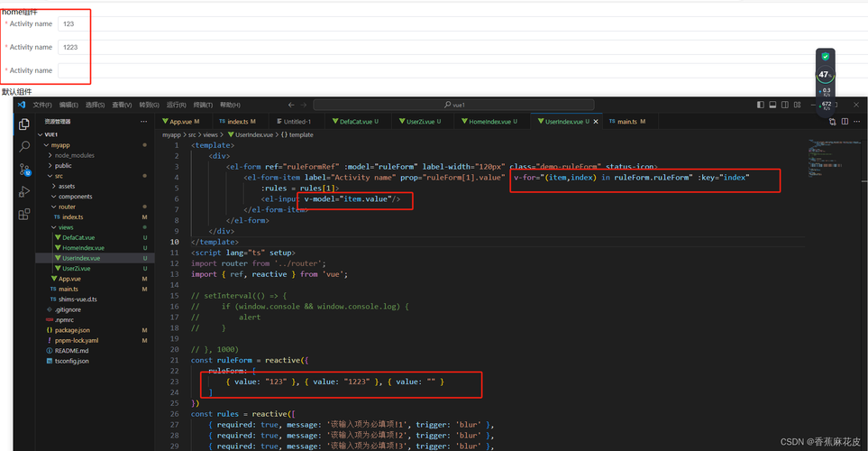Expand the assets folder
This screenshot has height=451, width=868.
click(67, 186)
